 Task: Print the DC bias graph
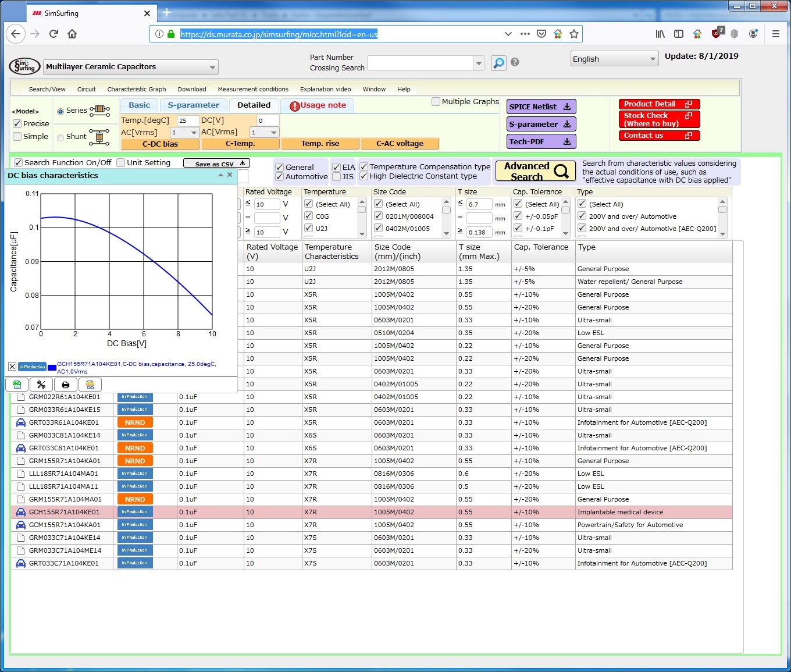tap(65, 385)
